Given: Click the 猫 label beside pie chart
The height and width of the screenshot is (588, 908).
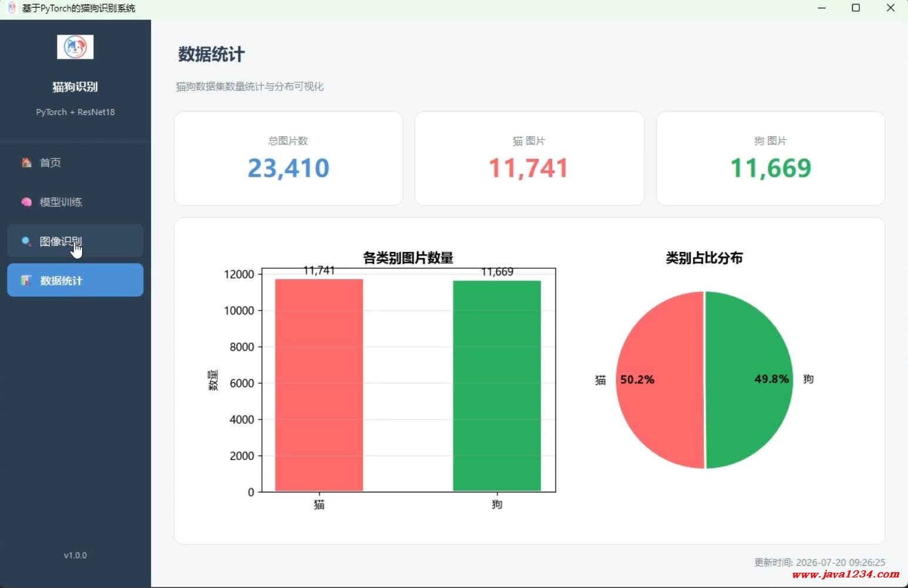Looking at the screenshot, I should pos(600,380).
